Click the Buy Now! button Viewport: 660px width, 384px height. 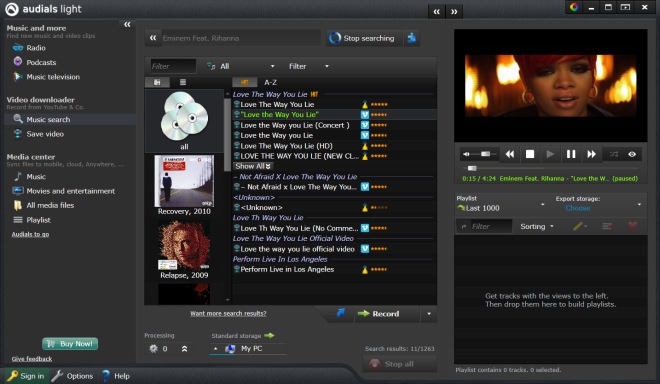[x=70, y=344]
